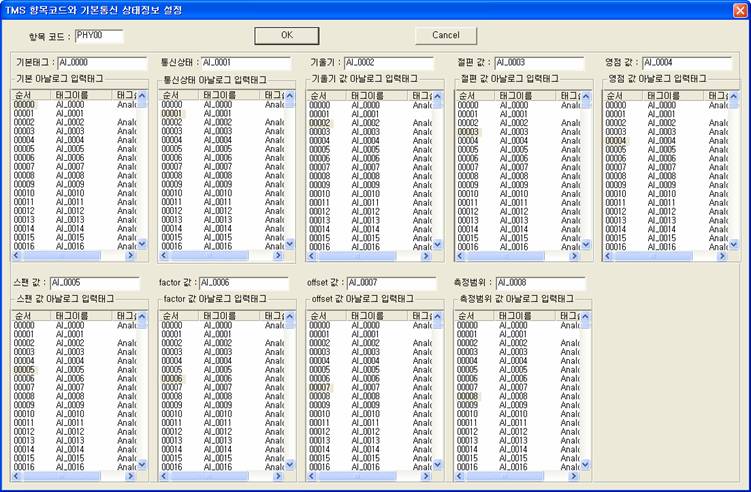This screenshot has height=492, width=751.
Task: Click scroll-down arrow in 기울기 값 list
Action: click(437, 245)
